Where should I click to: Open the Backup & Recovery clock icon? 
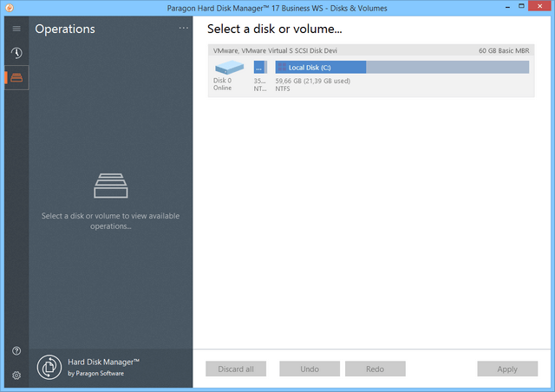[x=16, y=53]
